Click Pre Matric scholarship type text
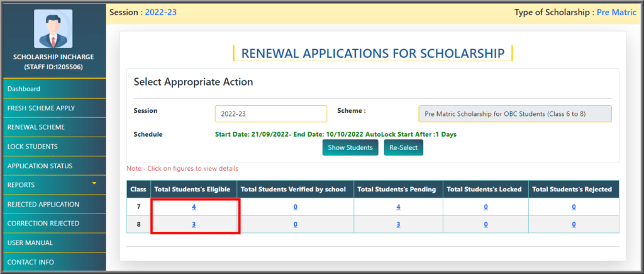Image resolution: width=644 pixels, height=274 pixels. (616, 13)
